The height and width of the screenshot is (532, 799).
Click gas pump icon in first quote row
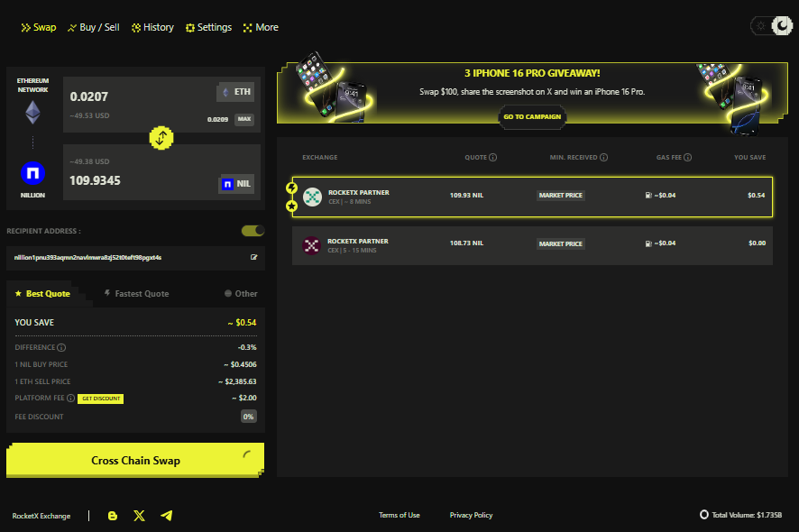tap(648, 195)
